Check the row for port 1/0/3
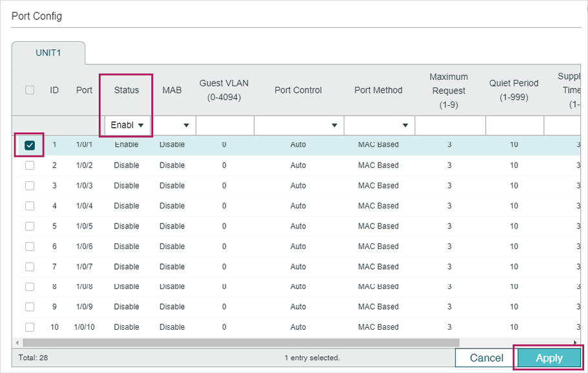The height and width of the screenshot is (373, 588). 30,186
